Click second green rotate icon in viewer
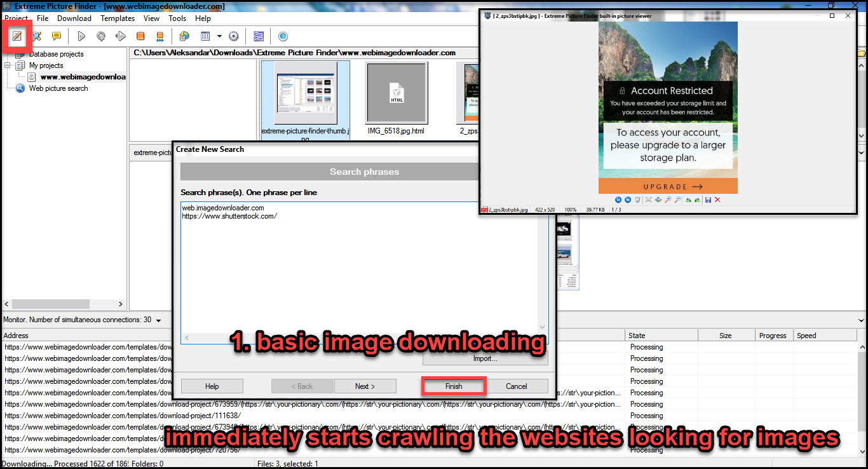Screen dimensions: 868x469 coord(698,200)
